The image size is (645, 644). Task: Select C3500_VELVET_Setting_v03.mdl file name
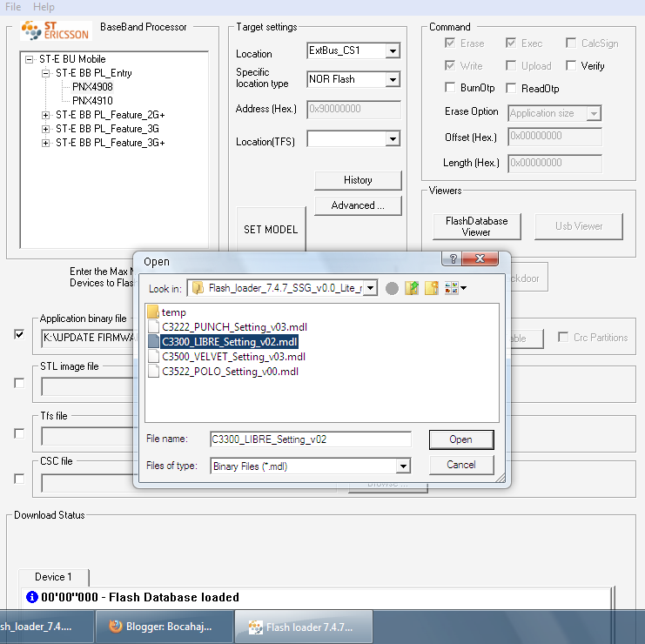coord(233,357)
